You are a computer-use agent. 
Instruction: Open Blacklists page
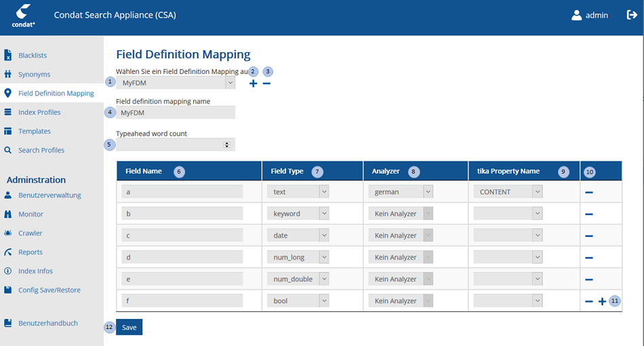[33, 55]
